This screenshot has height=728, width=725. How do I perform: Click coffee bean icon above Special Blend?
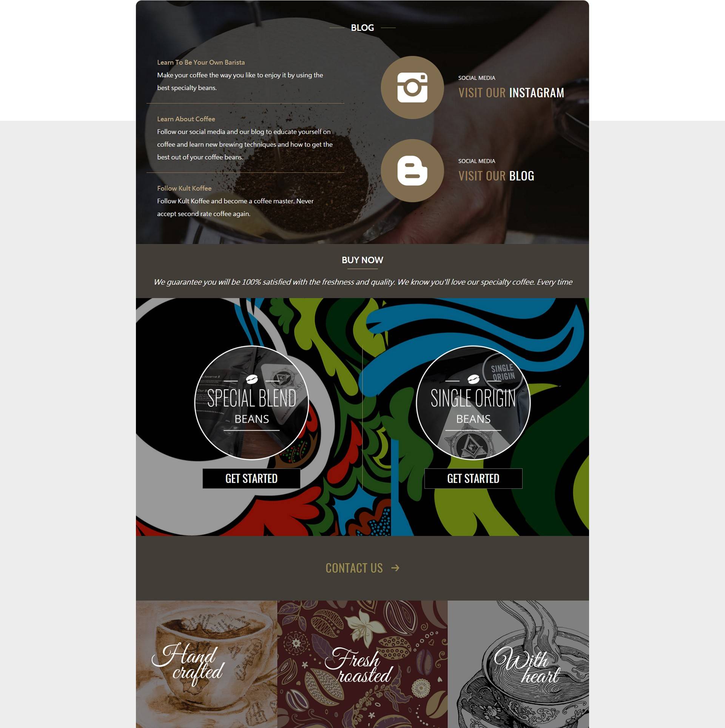[252, 379]
